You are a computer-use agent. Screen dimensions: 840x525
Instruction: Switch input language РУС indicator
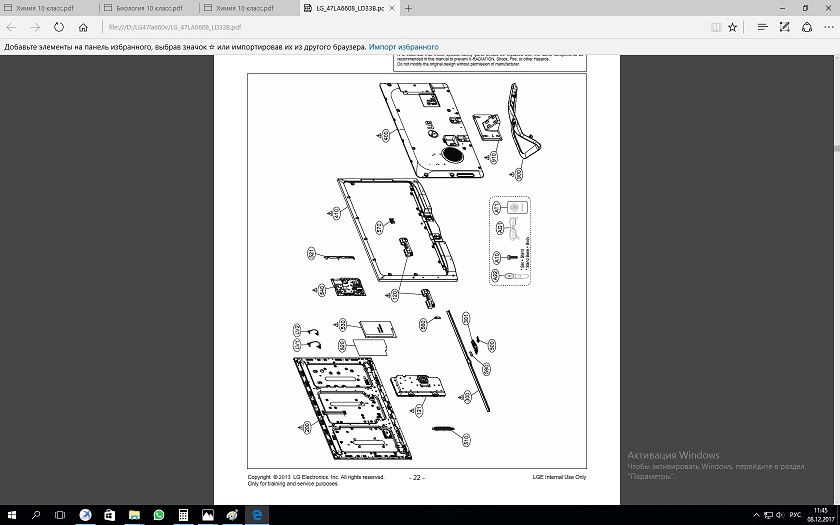pos(795,515)
